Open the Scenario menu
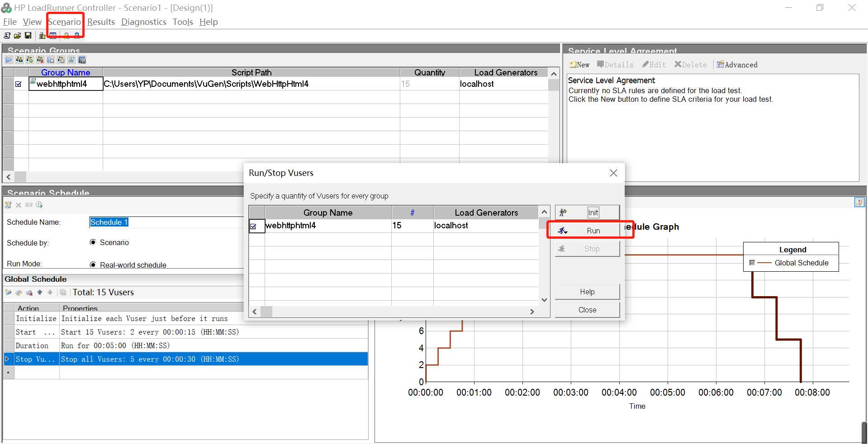Image resolution: width=868 pixels, height=444 pixels. click(64, 22)
